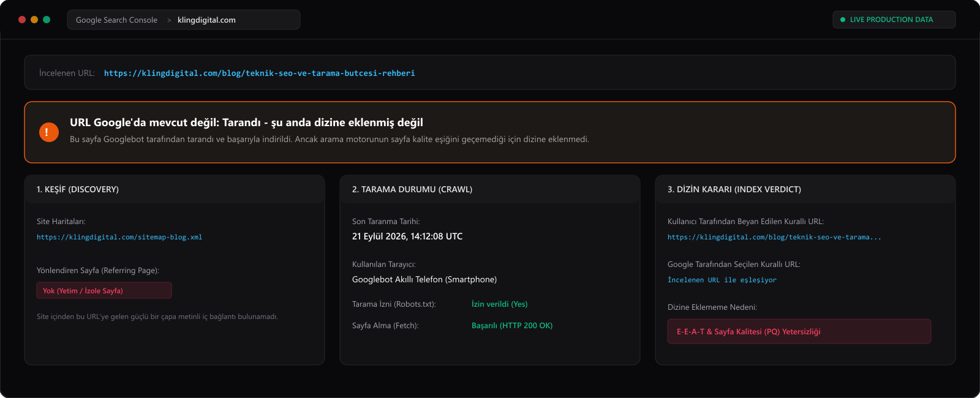Click the 'Dizine Eklememe Nedeni:' label
The image size is (980, 398).
tap(712, 307)
